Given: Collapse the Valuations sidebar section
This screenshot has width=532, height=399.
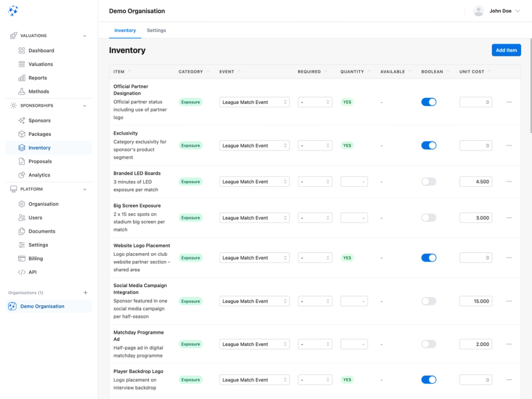Looking at the screenshot, I should coord(85,36).
